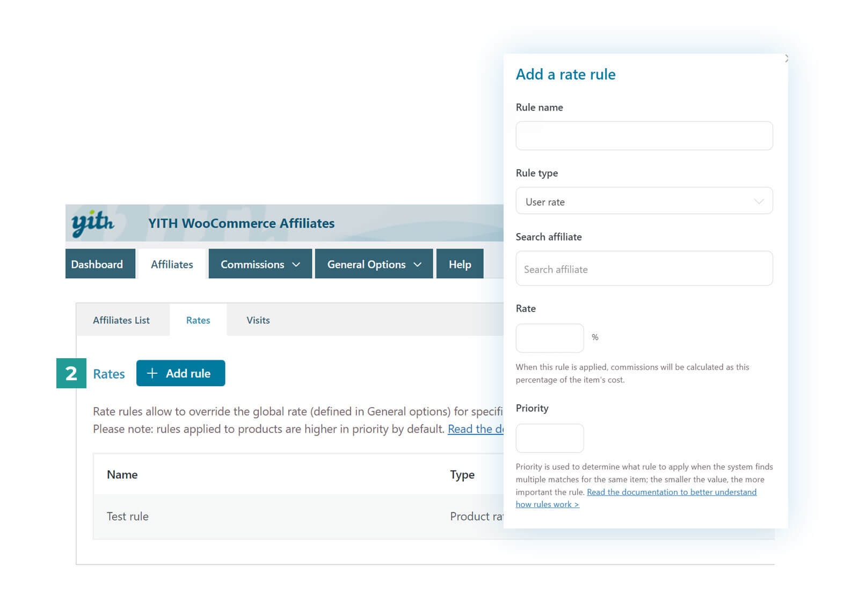This screenshot has height=616, width=859.
Task: Expand the Commissions menu chevron
Action: [296, 264]
